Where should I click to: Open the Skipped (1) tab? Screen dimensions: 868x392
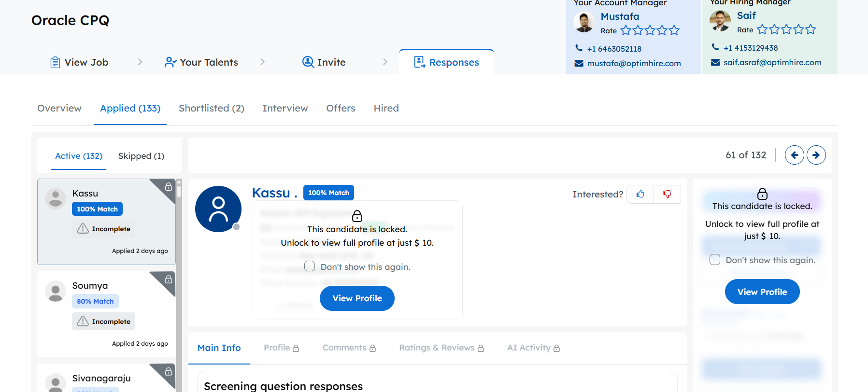tap(141, 156)
